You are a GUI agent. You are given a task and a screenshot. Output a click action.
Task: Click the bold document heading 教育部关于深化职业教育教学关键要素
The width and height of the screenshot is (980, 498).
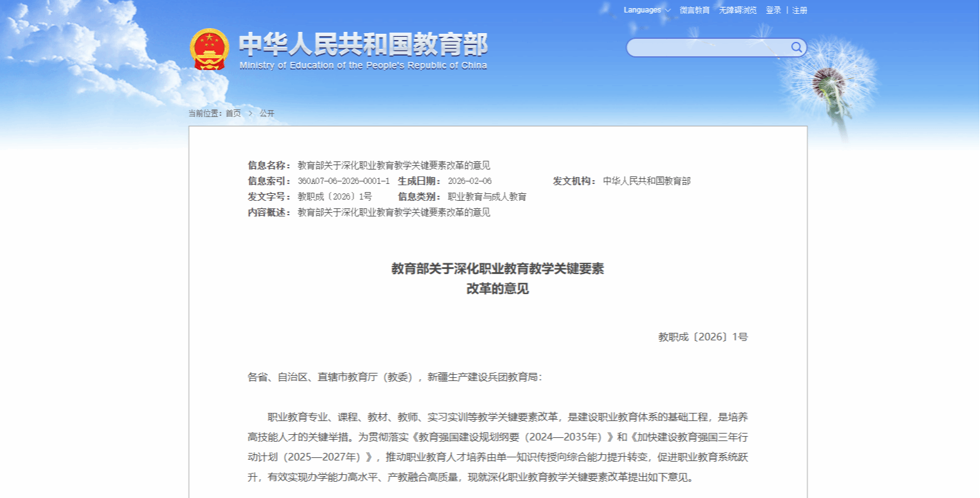(498, 269)
